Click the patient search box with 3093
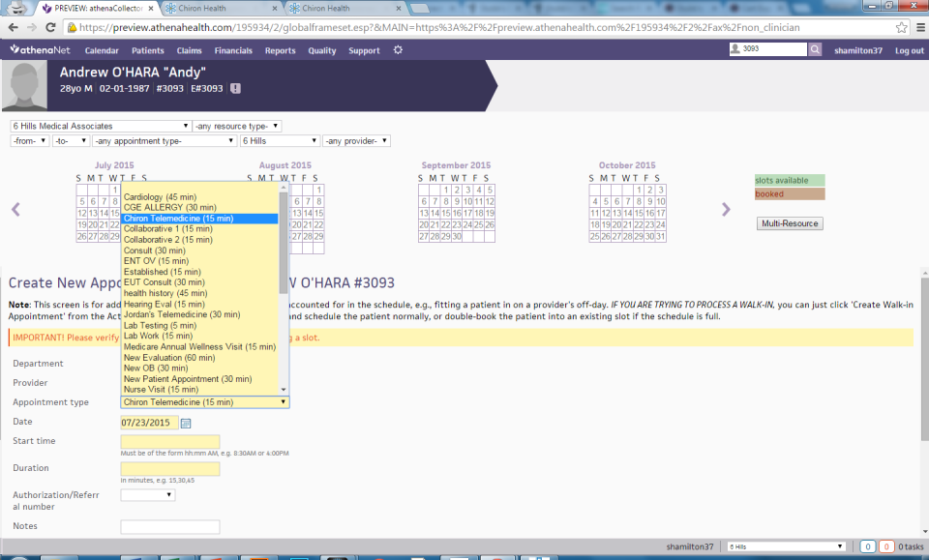 pos(767,49)
